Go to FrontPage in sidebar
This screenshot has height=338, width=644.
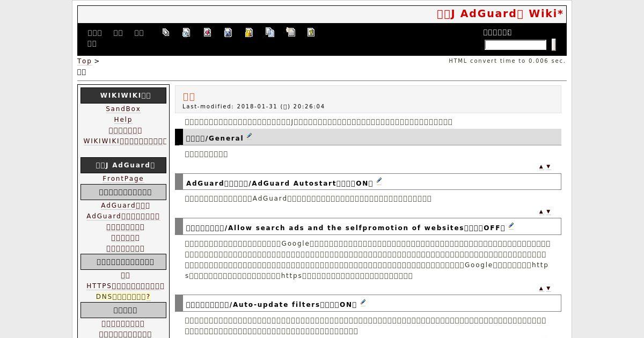[123, 179]
